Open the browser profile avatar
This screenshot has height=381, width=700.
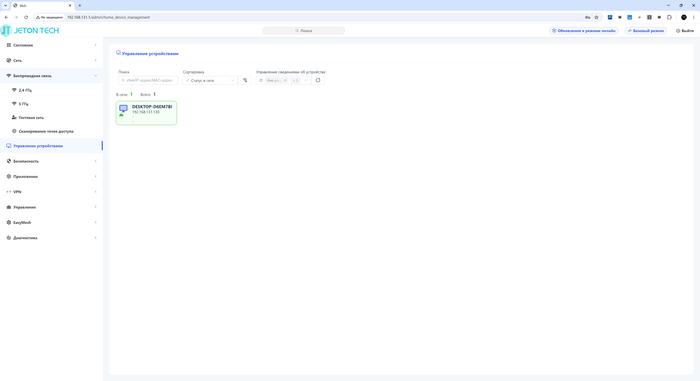[x=683, y=17]
